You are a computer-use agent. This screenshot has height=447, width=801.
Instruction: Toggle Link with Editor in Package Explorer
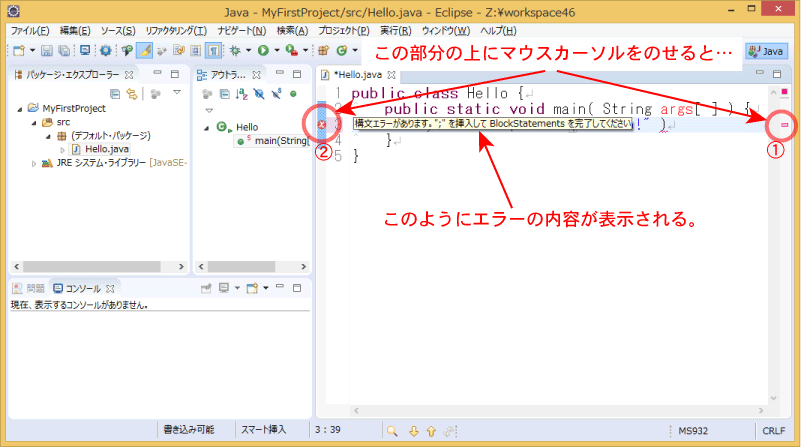132,94
